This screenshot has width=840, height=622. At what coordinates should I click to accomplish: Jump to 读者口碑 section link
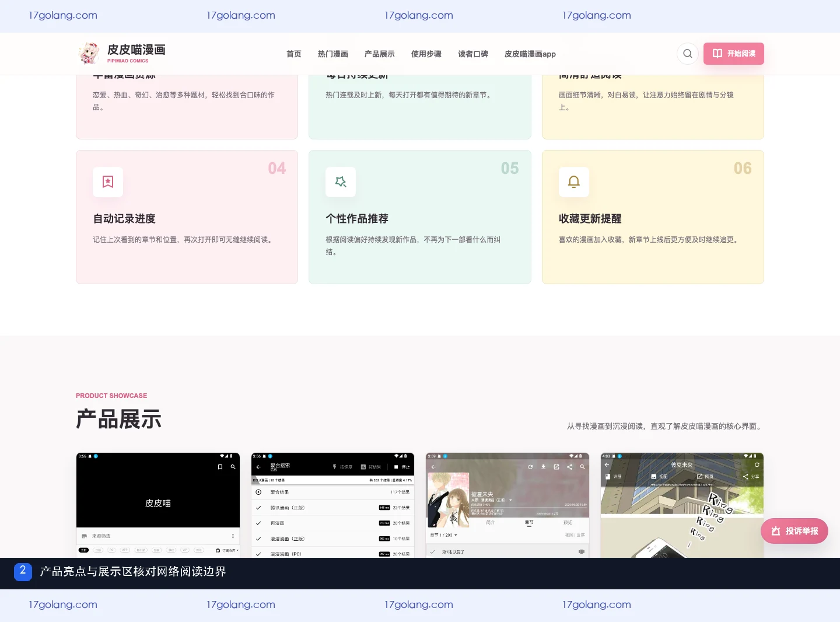coord(473,54)
